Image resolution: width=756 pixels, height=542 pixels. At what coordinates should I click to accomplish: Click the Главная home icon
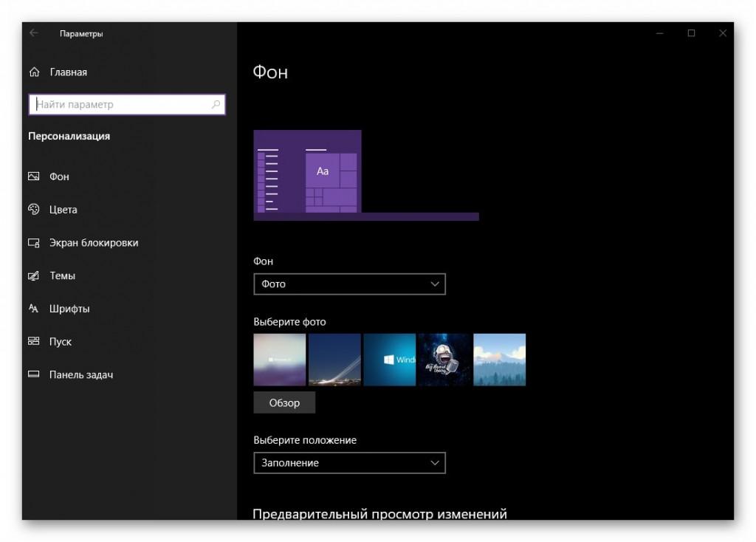coord(34,72)
